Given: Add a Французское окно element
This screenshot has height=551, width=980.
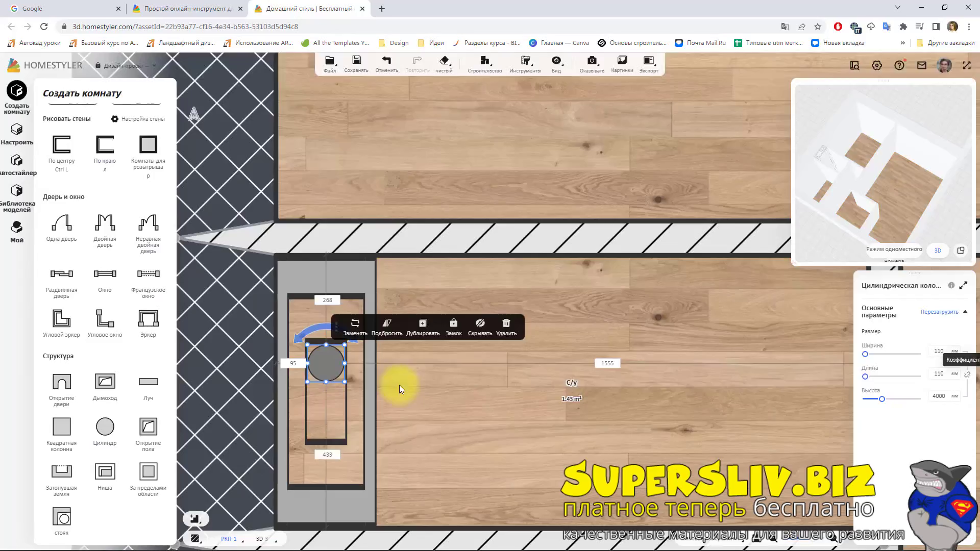Looking at the screenshot, I should click(148, 284).
